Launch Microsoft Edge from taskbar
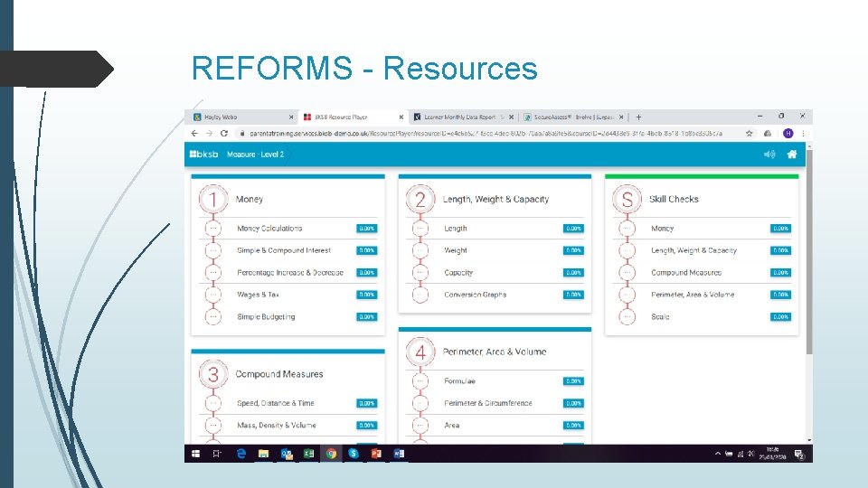The height and width of the screenshot is (488, 868). [x=241, y=454]
